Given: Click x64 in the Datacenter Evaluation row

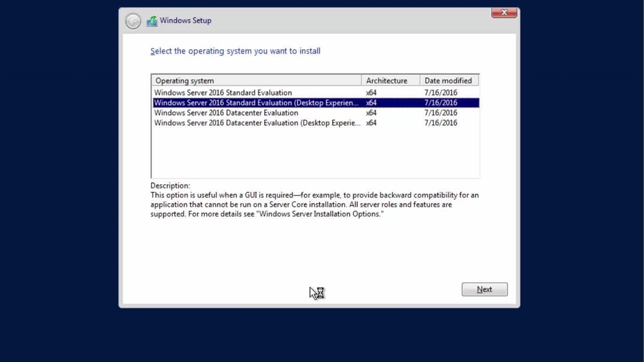Looking at the screenshot, I should pos(371,113).
